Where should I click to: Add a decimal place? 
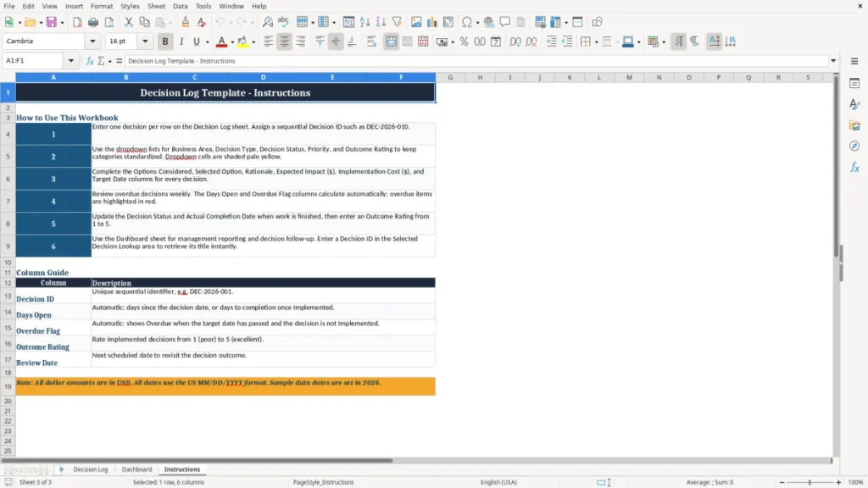tap(515, 42)
